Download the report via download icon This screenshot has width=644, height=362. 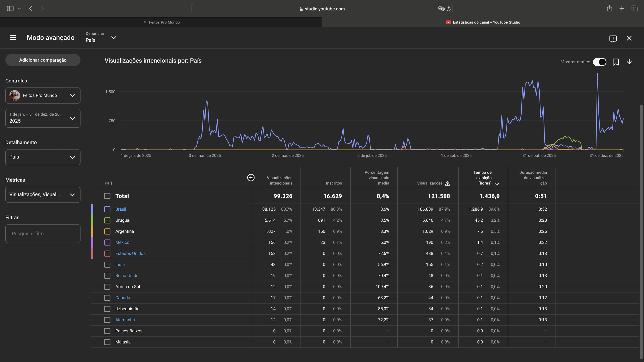coord(629,62)
